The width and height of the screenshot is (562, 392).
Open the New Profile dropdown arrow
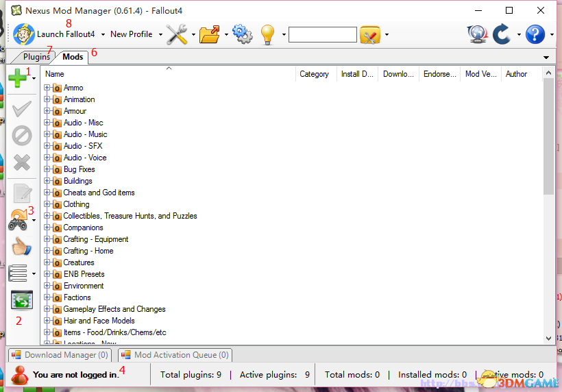point(160,34)
